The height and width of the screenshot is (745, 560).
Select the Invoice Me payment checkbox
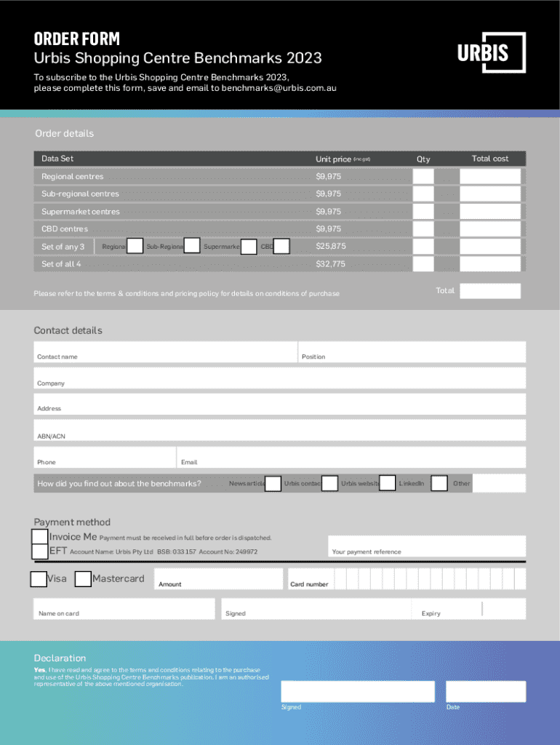pos(40,536)
